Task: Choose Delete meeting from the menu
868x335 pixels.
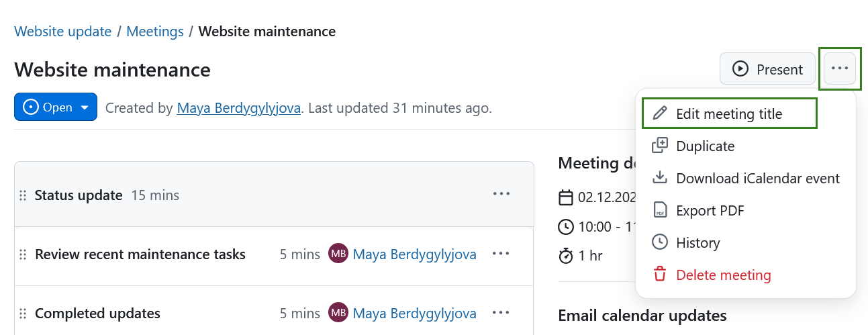Action: (x=723, y=275)
